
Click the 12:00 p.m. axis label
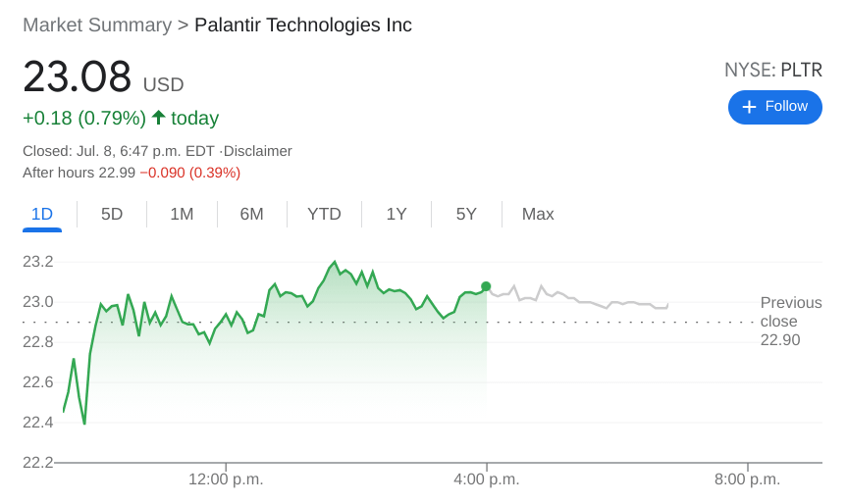226,479
